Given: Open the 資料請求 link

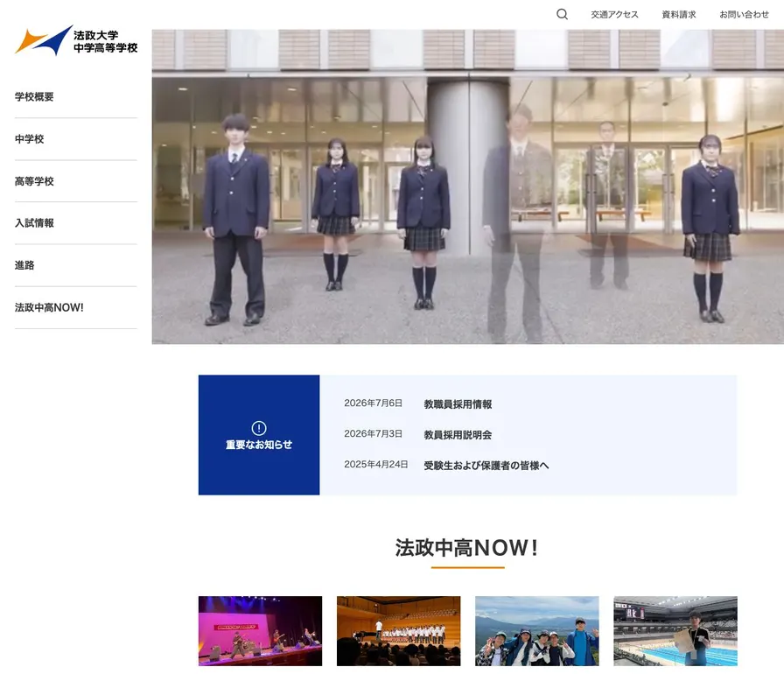Looking at the screenshot, I should (678, 15).
